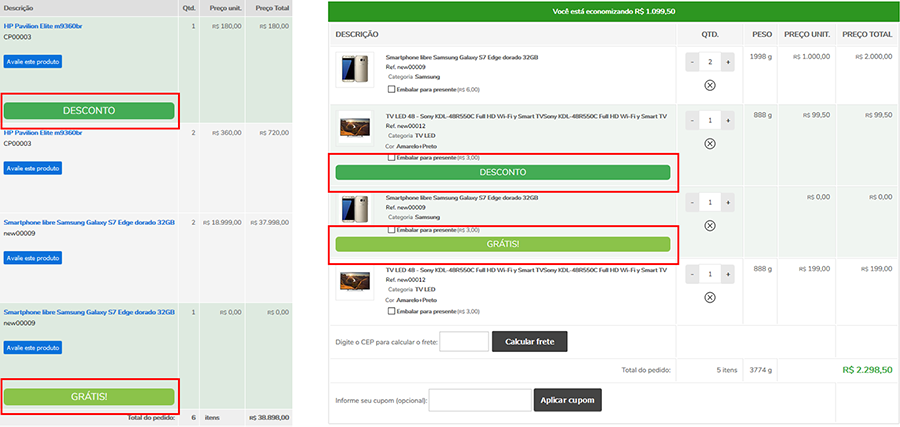Viewport: 900px width, 427px height.
Task: Remove the R$ 2.000,00 Samsung Galaxy item
Action: point(710,86)
